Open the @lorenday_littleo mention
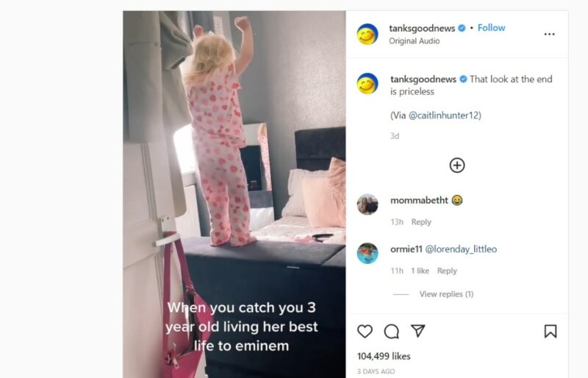 coord(461,249)
